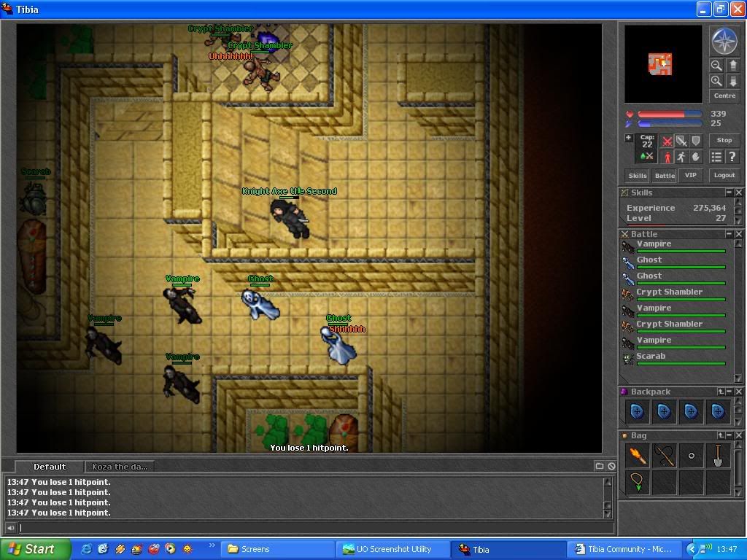747x560 pixels.
Task: Click the chat message input field
Action: point(315,528)
